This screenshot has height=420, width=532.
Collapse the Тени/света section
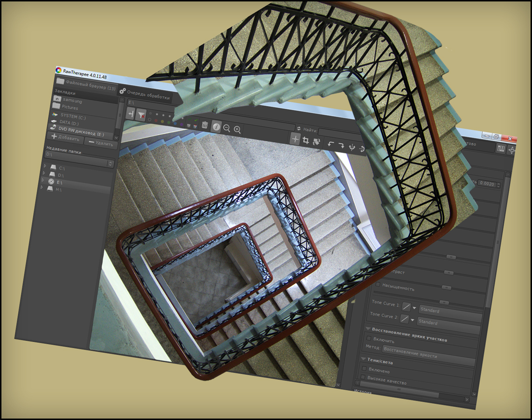point(363,359)
